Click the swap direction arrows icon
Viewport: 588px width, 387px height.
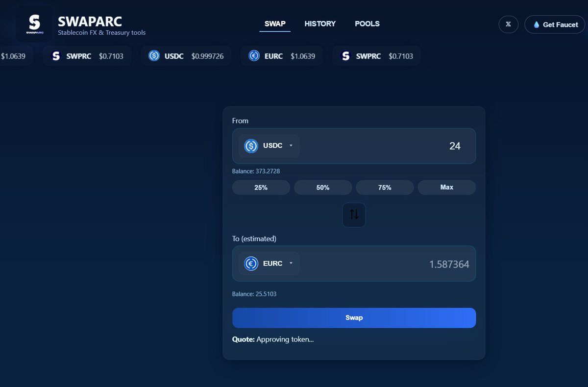click(354, 215)
